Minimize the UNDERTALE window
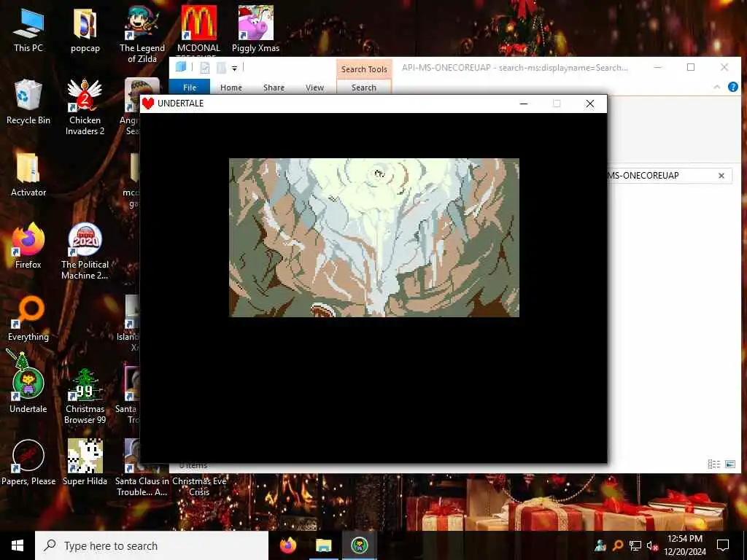The image size is (747, 560). pyautogui.click(x=524, y=104)
